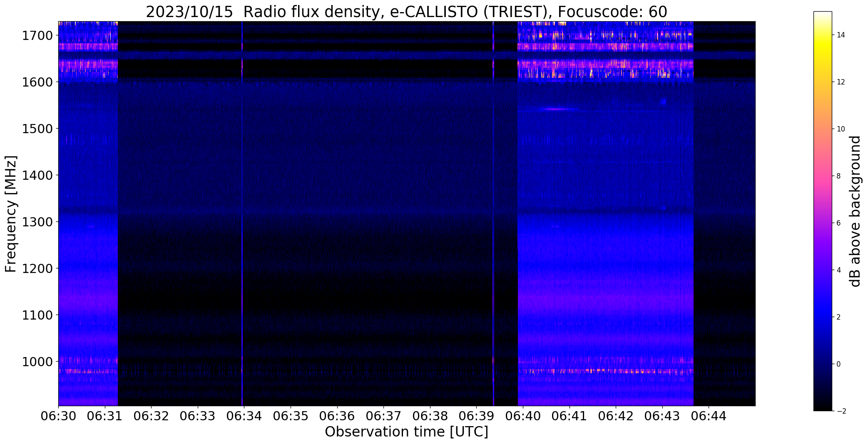Image resolution: width=868 pixels, height=444 pixels.
Task: Select the 06:37 time tick label
Action: tap(383, 416)
